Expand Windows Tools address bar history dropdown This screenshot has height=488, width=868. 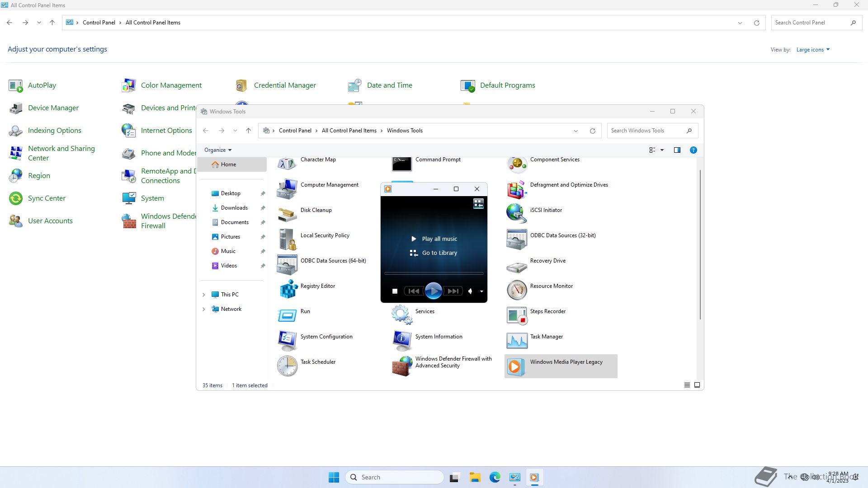(x=576, y=131)
